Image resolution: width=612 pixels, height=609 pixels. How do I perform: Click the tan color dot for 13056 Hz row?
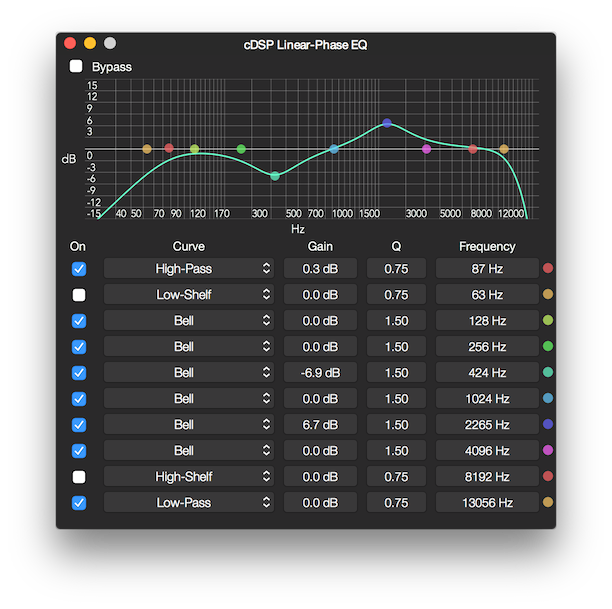tap(548, 502)
